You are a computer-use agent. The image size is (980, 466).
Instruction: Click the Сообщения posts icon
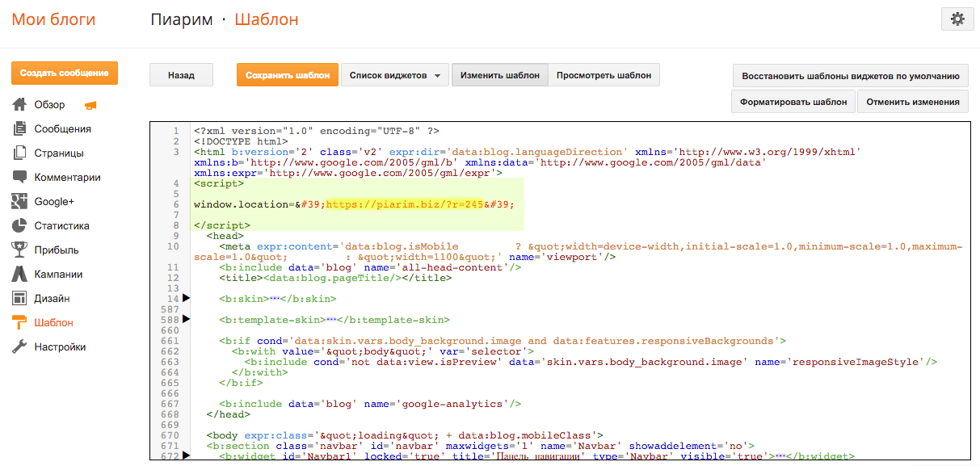[x=19, y=129]
